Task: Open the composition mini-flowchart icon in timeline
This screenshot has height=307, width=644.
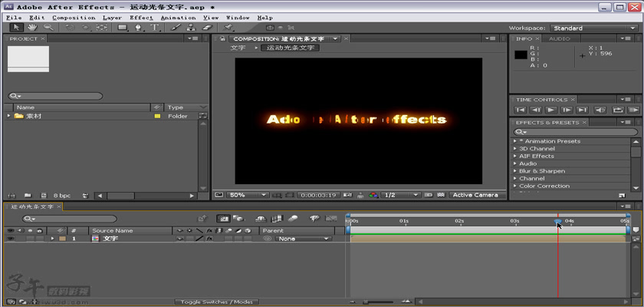Action: tap(202, 219)
